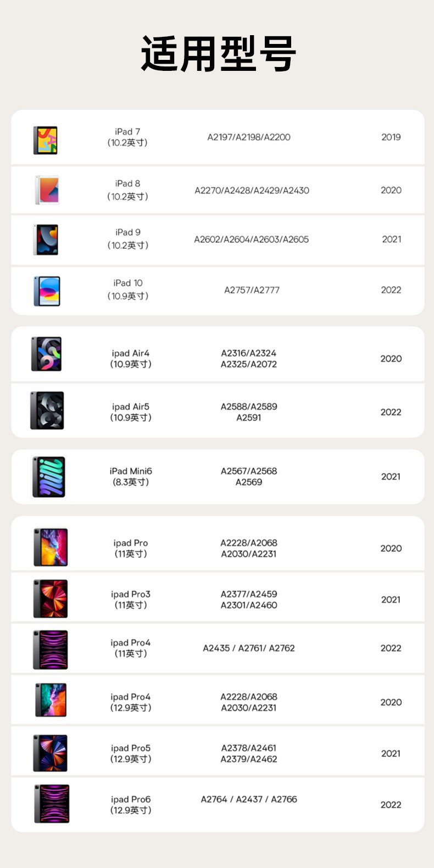434x868 pixels.
Task: Click the iPad Air5 gray device icon
Action: coord(47,410)
